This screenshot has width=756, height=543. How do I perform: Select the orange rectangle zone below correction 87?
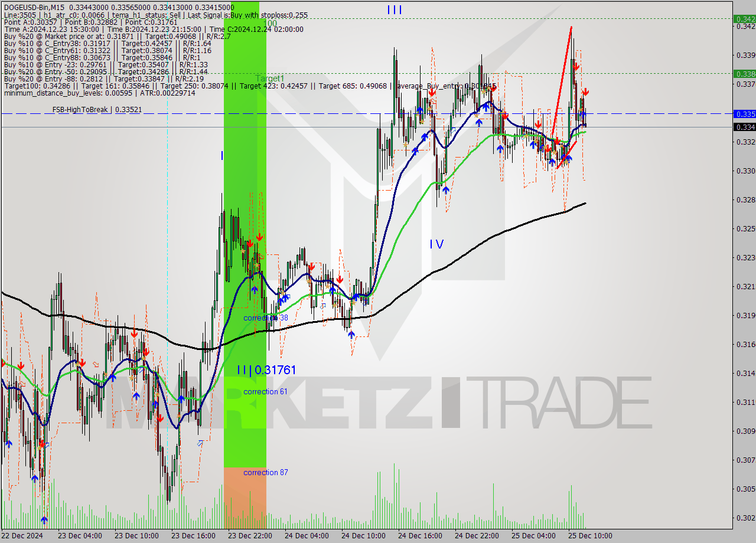coord(245,498)
